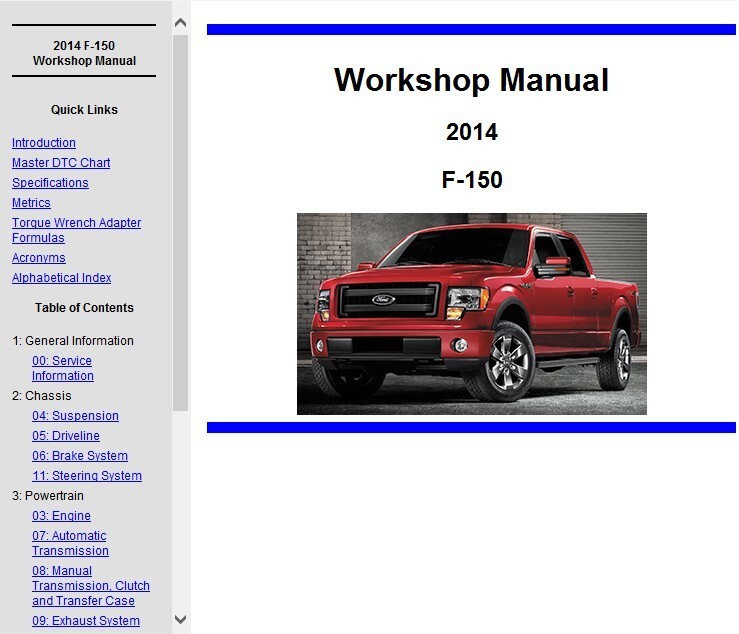The height and width of the screenshot is (634, 739).
Task: View the Acronyms page
Action: pos(39,258)
